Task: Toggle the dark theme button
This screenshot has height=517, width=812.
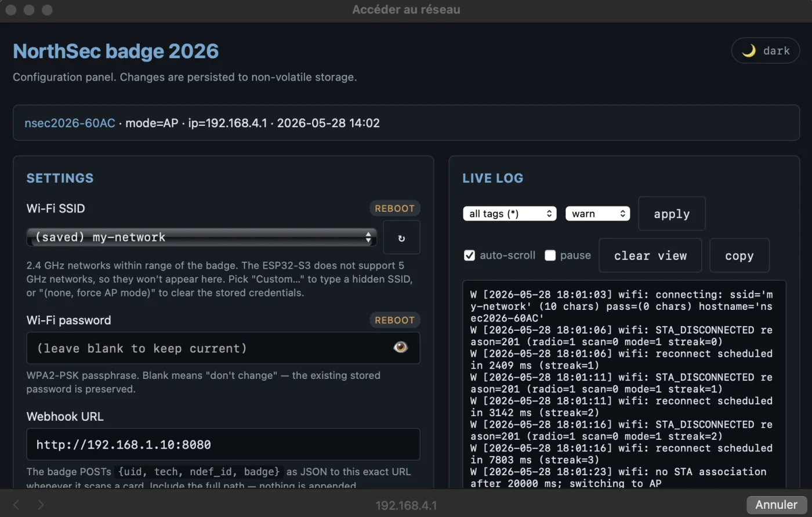Action: [x=766, y=51]
